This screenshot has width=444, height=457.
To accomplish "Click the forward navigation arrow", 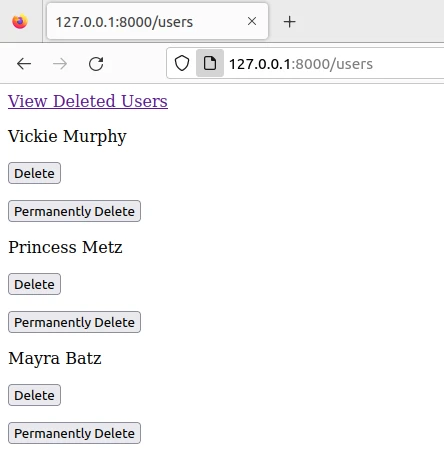I will click(x=60, y=64).
